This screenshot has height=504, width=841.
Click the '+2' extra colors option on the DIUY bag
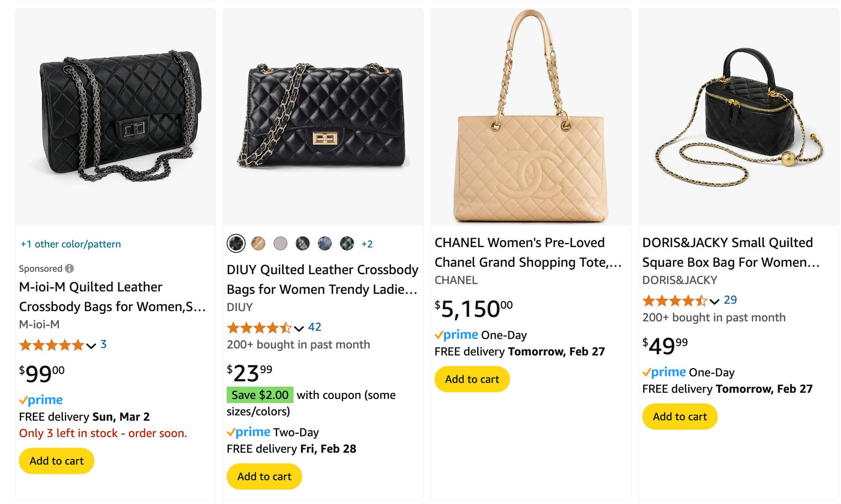tap(367, 243)
